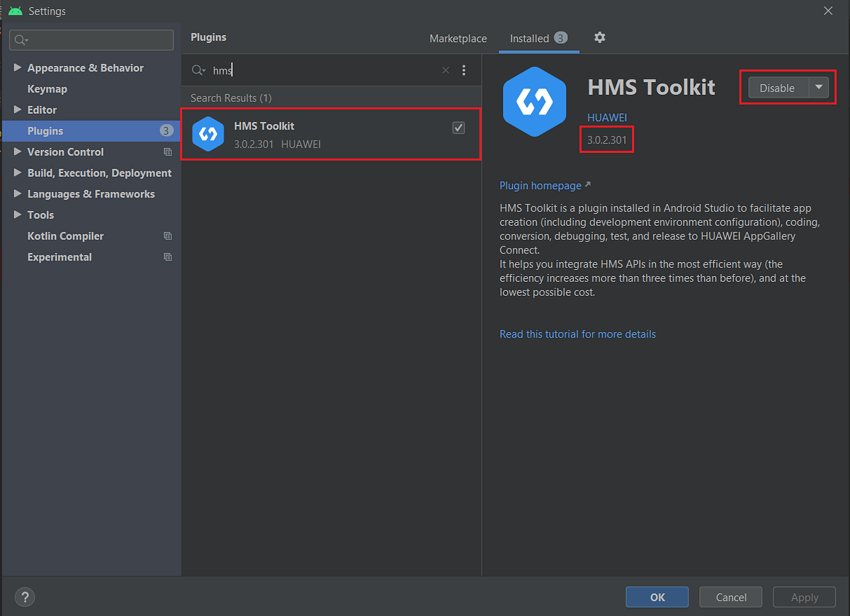Expand the Appearance & Behavior section
850x616 pixels.
click(x=18, y=67)
